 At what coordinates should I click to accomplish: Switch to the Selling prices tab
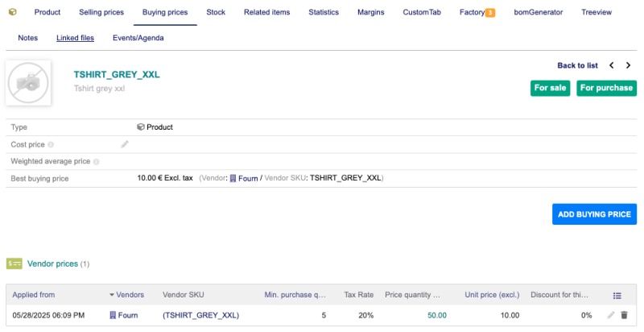tap(101, 13)
